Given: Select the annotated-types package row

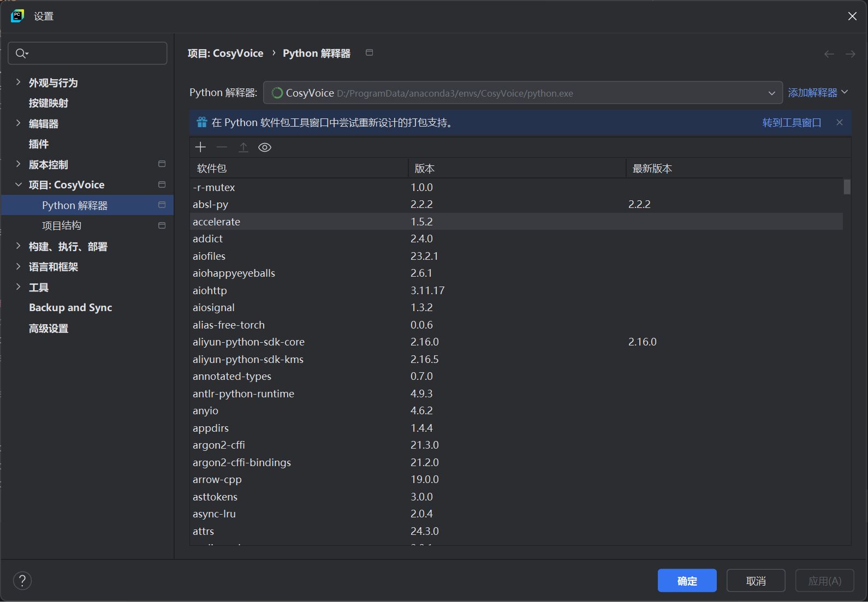Looking at the screenshot, I should 516,376.
